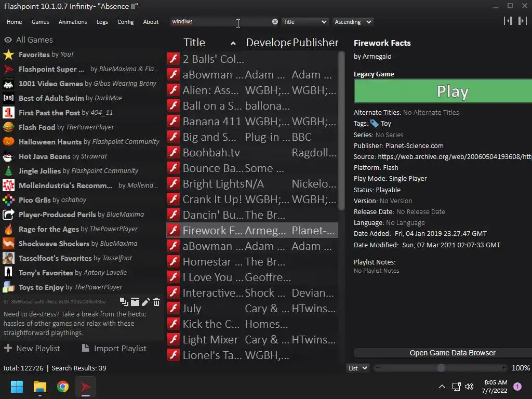
Task: Open the web.archive.org source link
Action: click(x=455, y=156)
